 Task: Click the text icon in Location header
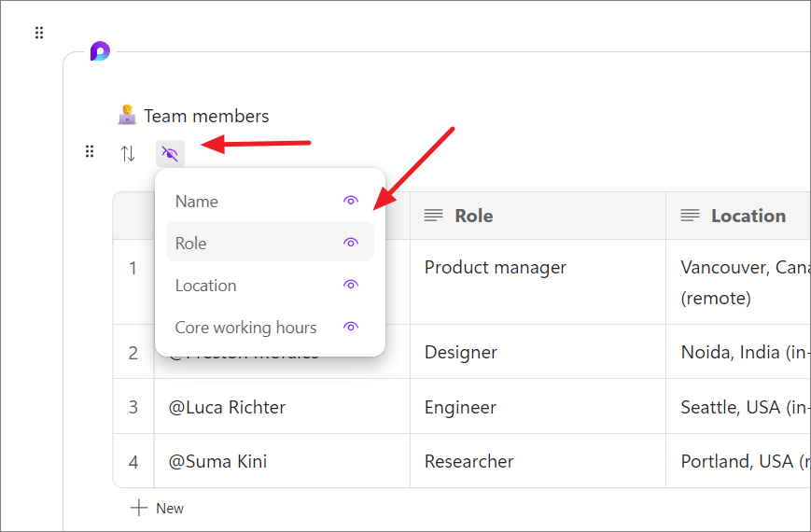pyautogui.click(x=690, y=216)
